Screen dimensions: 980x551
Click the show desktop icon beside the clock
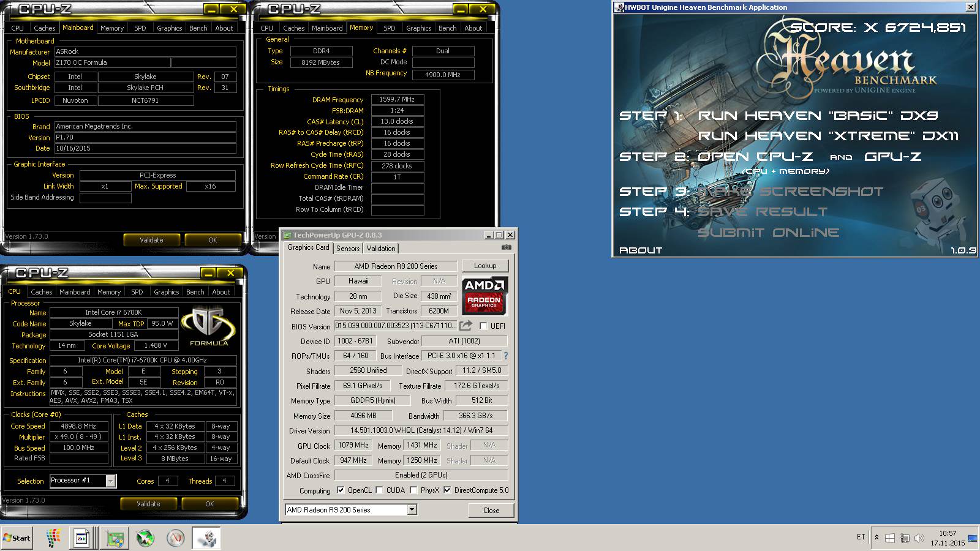973,538
